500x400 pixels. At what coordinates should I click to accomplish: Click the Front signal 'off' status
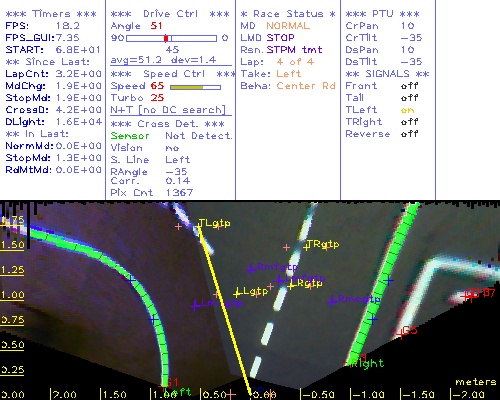click(409, 86)
